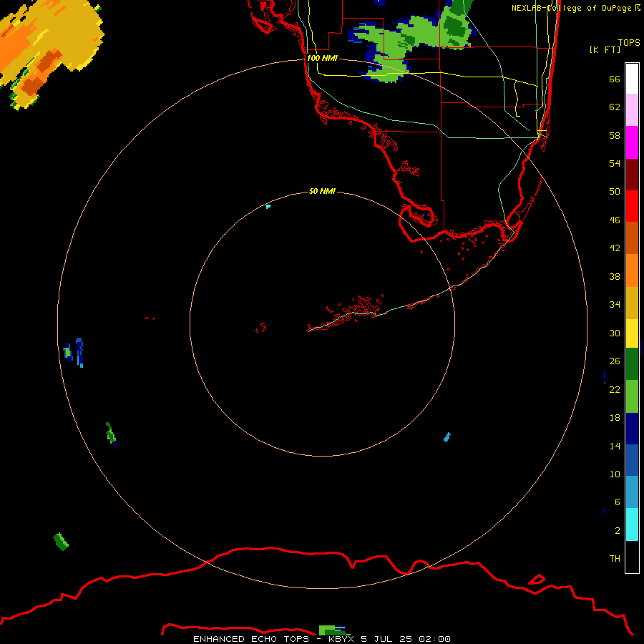Click the "KBYX" station identifier
The width and height of the screenshot is (644, 644).
(x=341, y=639)
